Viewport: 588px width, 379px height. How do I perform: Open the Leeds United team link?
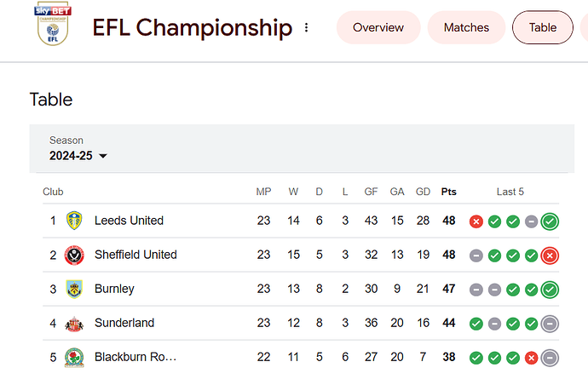coord(129,221)
